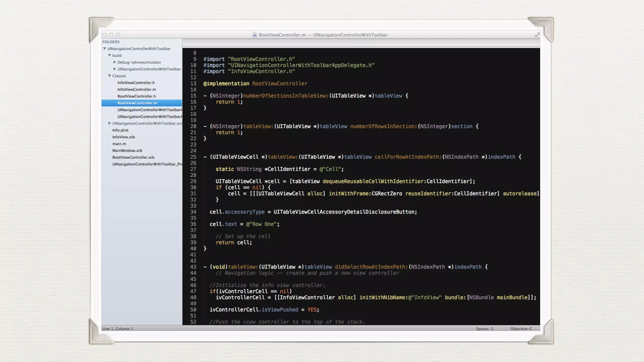Screen dimensions: 644x362
Task: Click the document proxy icon in title
Action: (x=255, y=35)
